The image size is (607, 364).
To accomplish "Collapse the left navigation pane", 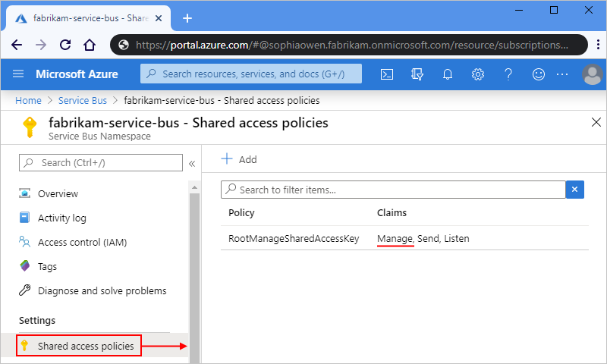I will [x=192, y=163].
